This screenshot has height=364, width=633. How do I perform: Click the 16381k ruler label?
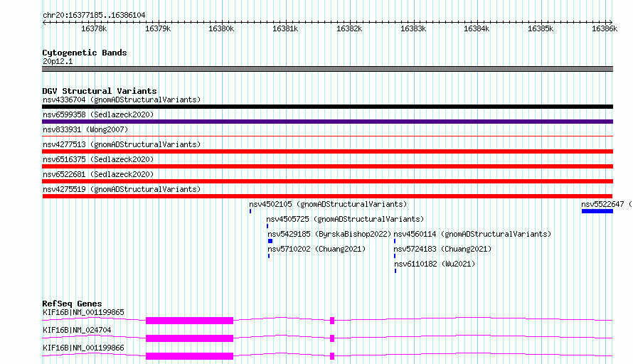(285, 28)
